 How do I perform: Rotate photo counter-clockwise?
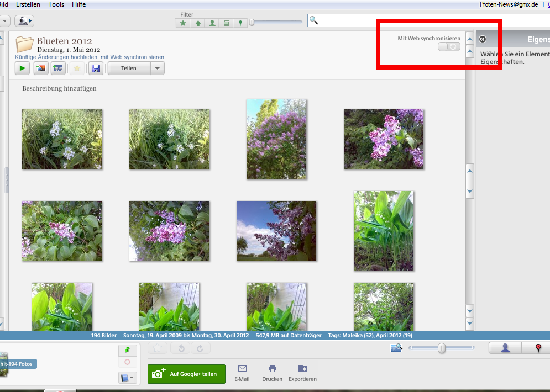[181, 348]
